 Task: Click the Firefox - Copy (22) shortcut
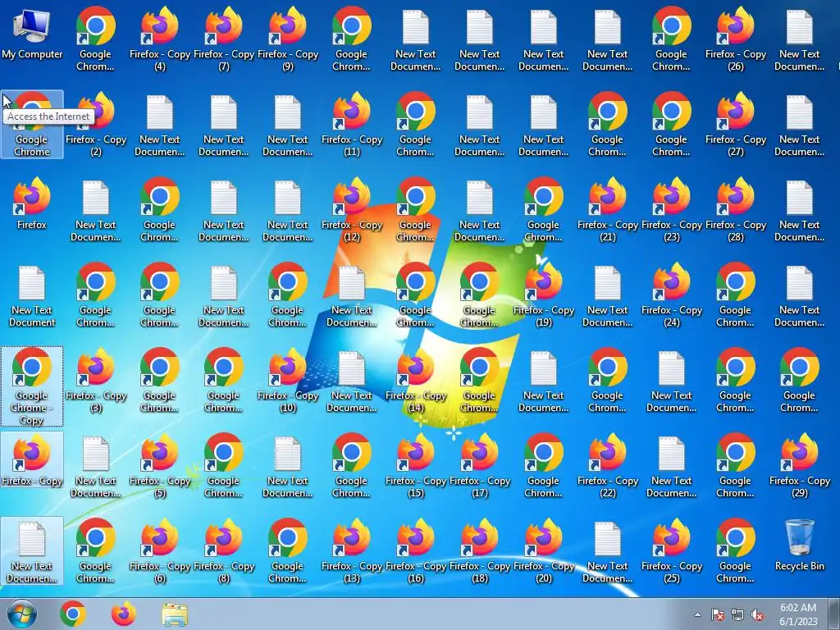pyautogui.click(x=608, y=466)
